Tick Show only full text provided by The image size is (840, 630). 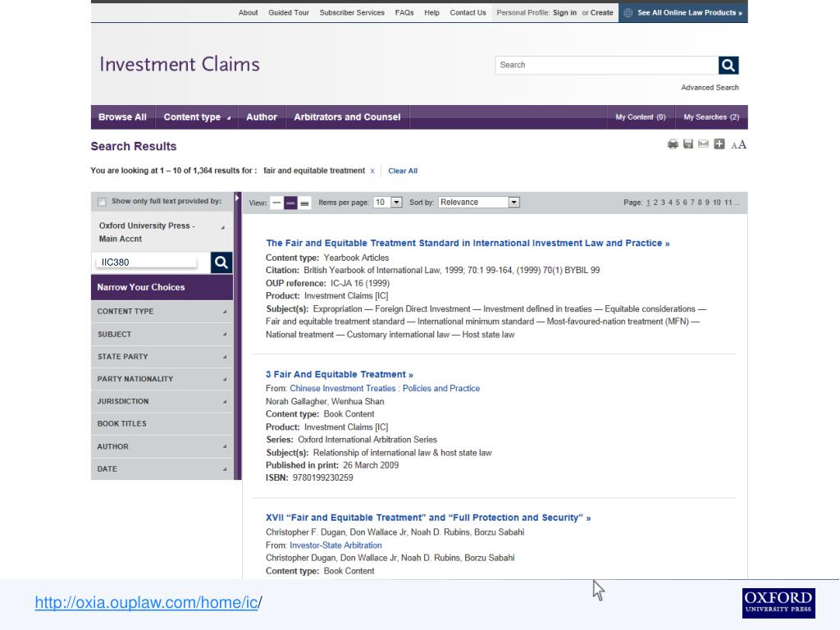102,202
